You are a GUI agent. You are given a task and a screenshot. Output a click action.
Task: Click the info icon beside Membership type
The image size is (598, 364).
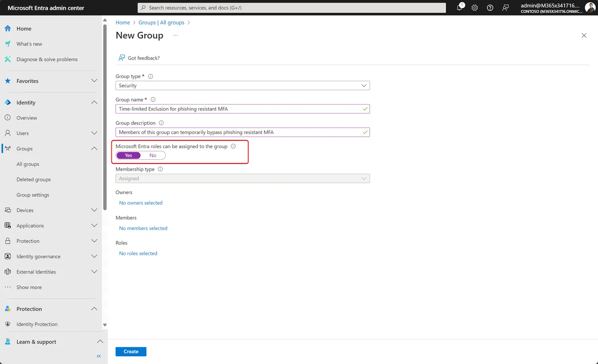(x=160, y=169)
